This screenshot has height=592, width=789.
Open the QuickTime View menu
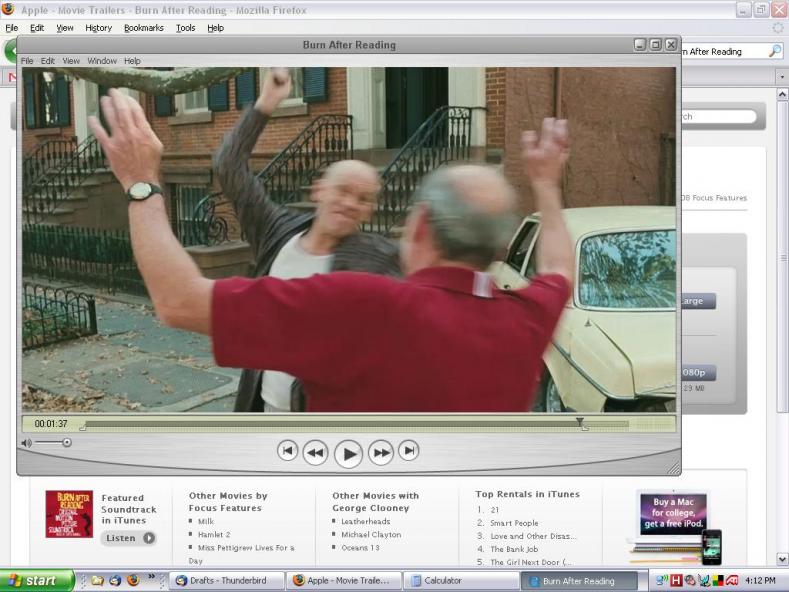click(71, 61)
